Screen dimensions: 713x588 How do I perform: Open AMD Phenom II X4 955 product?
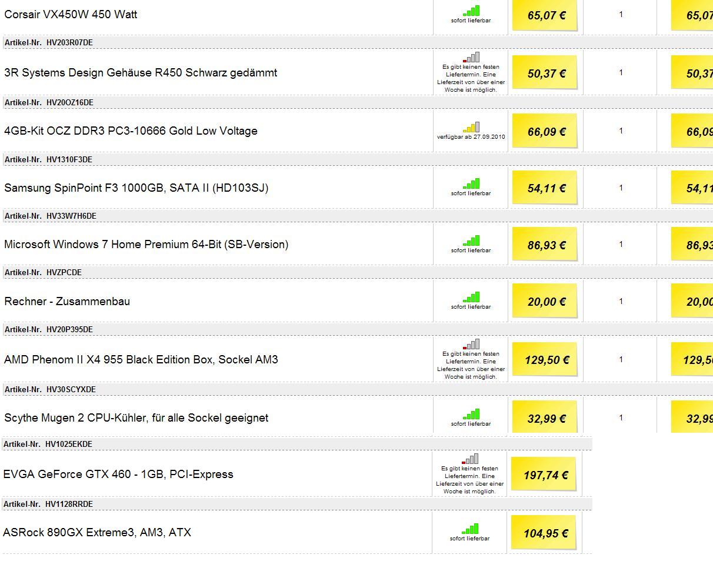point(141,360)
